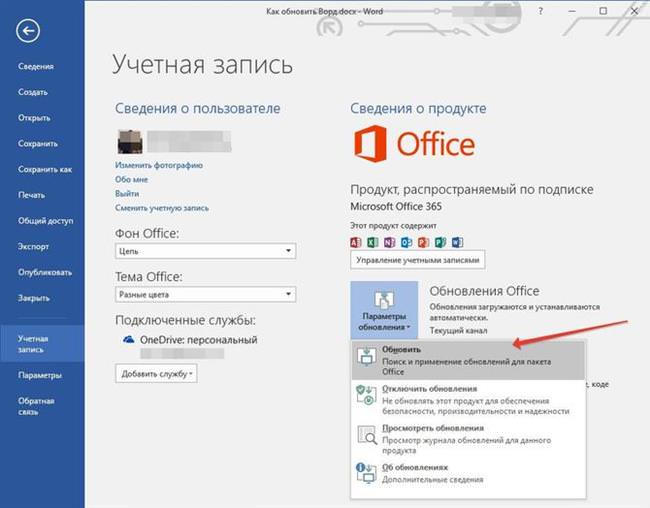Click the Word app icon
Image resolution: width=650 pixels, height=508 pixels.
click(457, 242)
